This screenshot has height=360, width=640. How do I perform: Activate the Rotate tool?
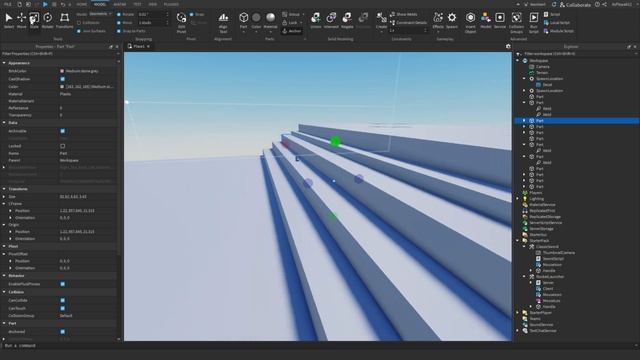48,20
